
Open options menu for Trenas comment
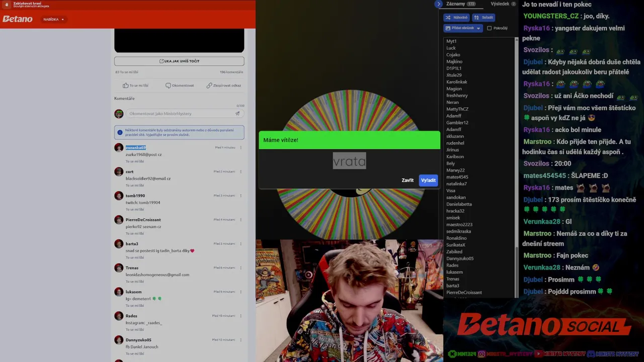(x=241, y=268)
